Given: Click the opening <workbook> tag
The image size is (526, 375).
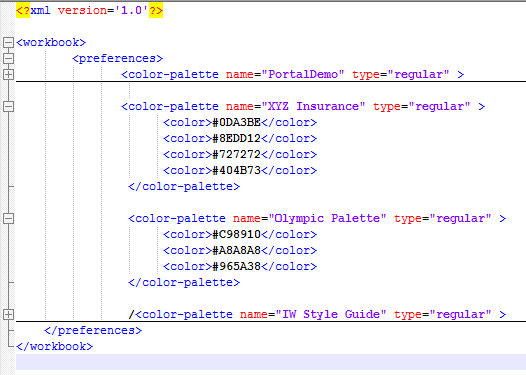Looking at the screenshot, I should point(51,43).
